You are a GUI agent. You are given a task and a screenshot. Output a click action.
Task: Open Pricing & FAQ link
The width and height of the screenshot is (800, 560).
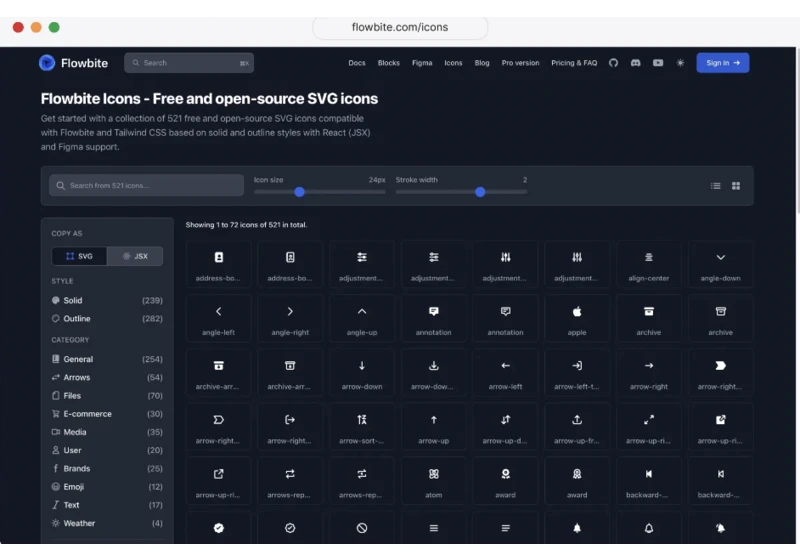coord(574,63)
